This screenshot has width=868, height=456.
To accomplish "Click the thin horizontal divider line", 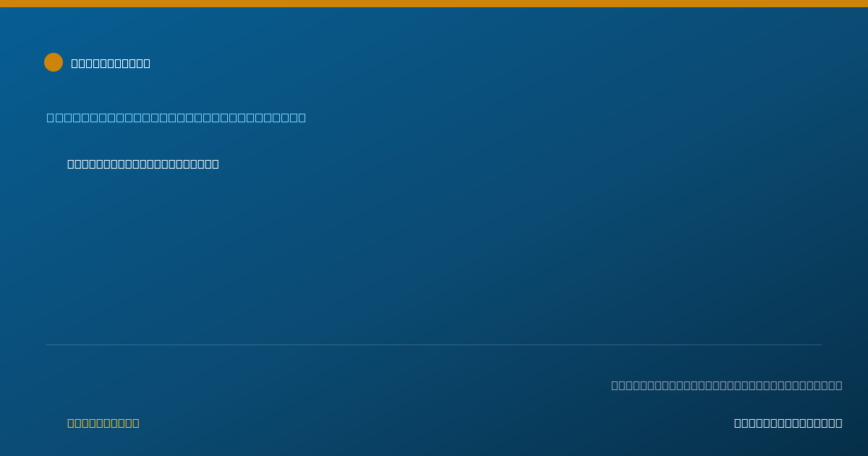I will pyautogui.click(x=434, y=345).
